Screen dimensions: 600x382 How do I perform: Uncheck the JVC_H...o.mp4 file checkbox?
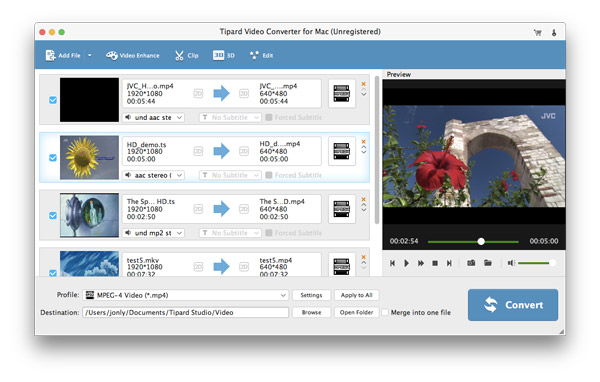(53, 100)
